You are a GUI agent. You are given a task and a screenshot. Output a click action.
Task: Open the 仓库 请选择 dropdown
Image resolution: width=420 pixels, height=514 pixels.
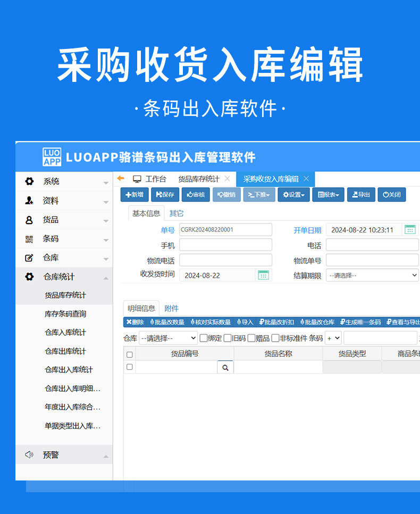click(169, 338)
